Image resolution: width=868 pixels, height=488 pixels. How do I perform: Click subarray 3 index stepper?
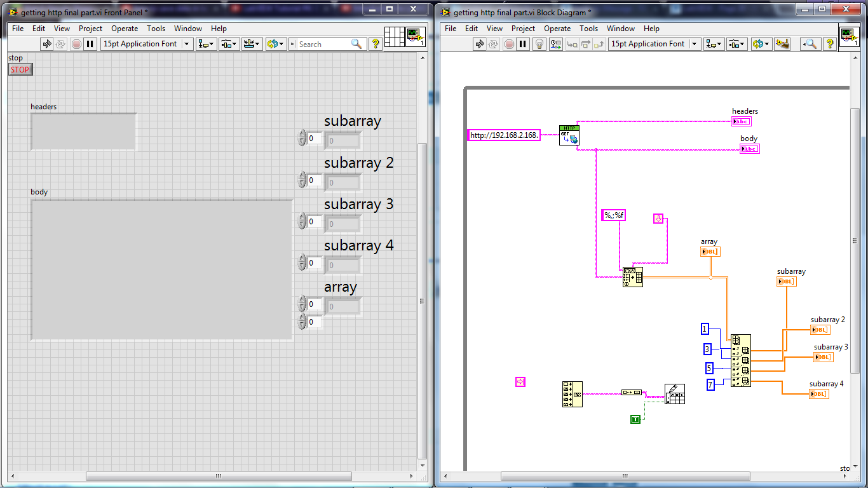tap(302, 220)
